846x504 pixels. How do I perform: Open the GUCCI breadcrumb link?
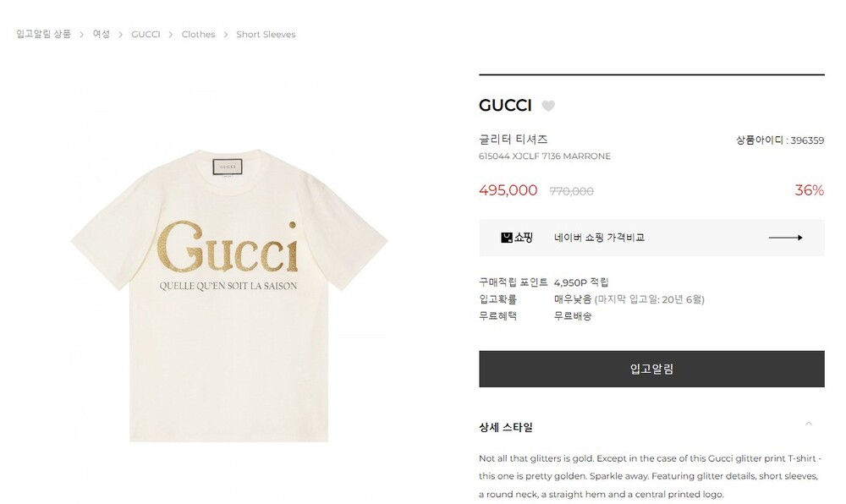click(146, 34)
